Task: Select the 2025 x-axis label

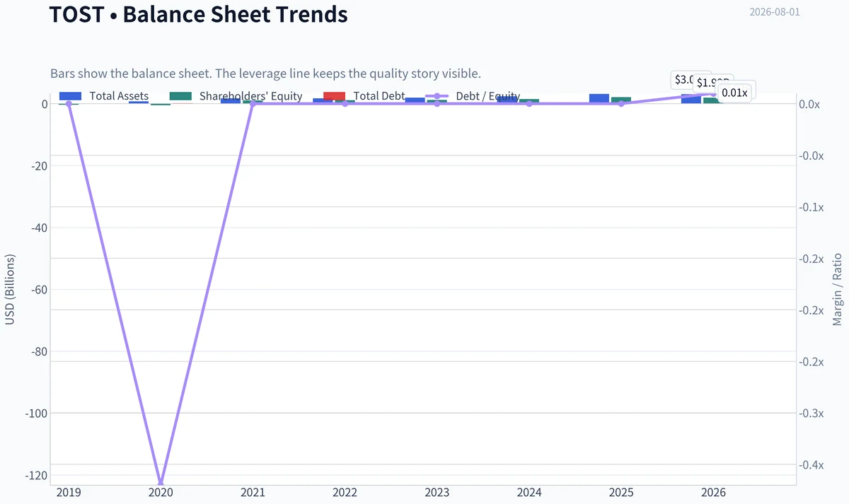Action: click(x=621, y=493)
